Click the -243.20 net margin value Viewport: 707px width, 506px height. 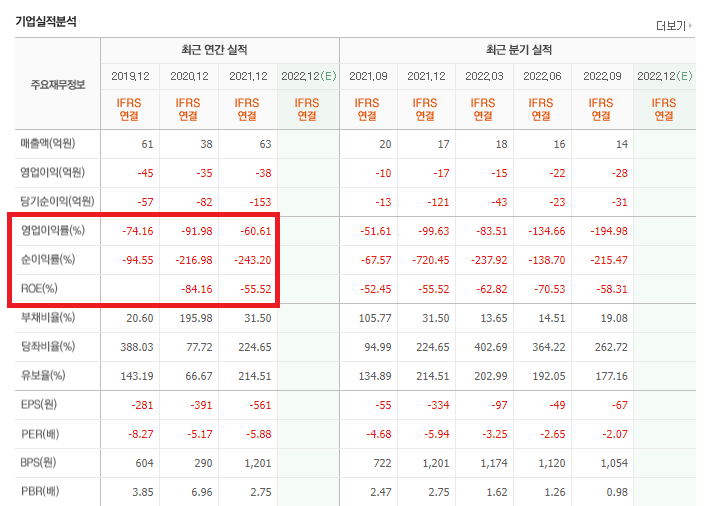pyautogui.click(x=253, y=260)
